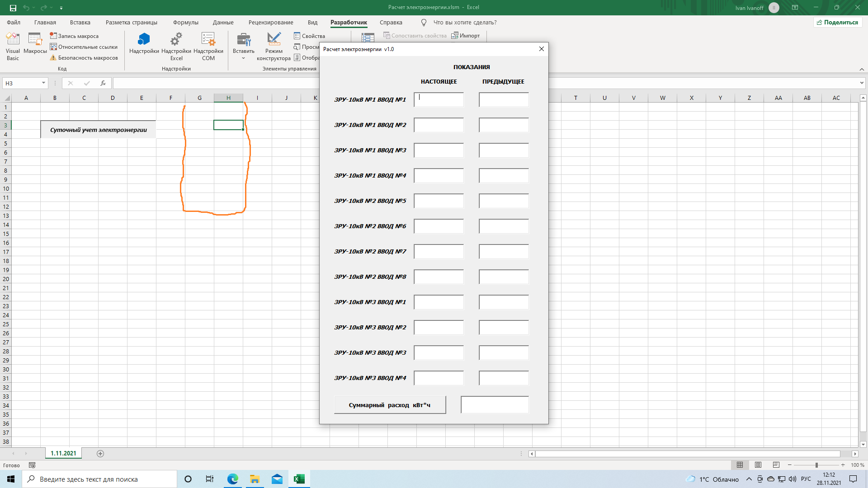Open Microsoft Edge from taskbar

[233, 479]
